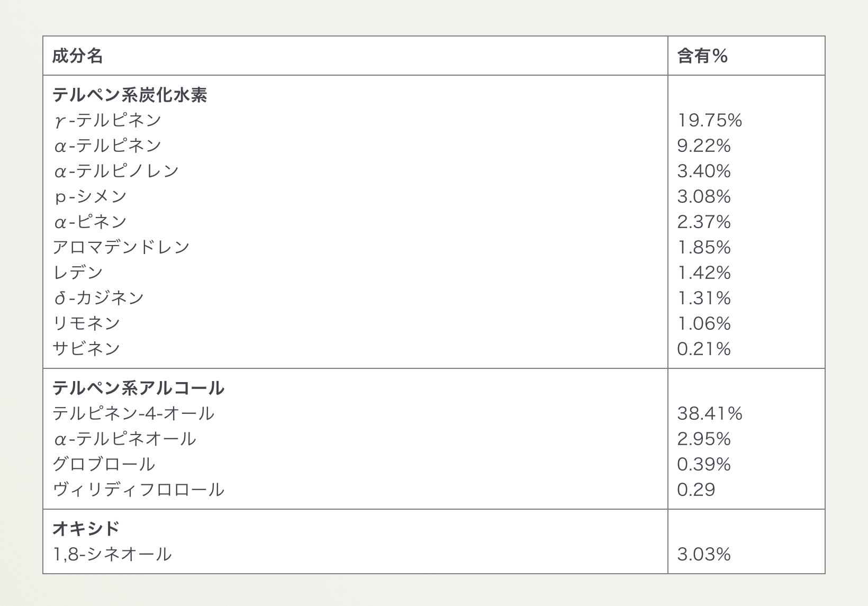Select the アロマデンドレン ingredient

tap(121, 247)
